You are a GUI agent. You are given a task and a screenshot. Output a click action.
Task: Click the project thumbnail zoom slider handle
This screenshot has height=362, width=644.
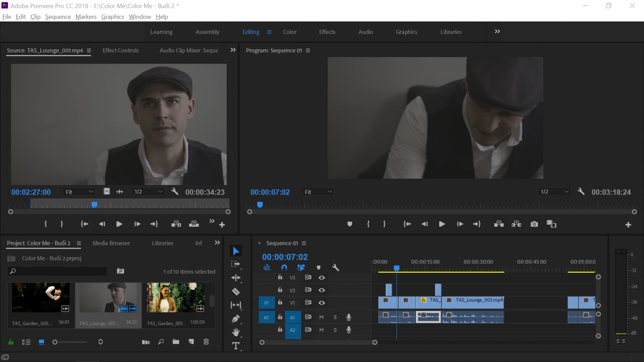pos(55,342)
